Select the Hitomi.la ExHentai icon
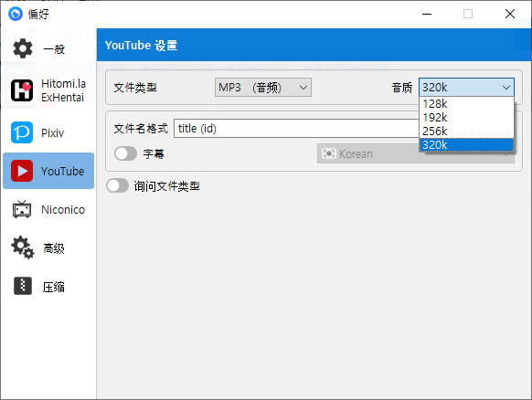This screenshot has height=400, width=532. click(x=22, y=90)
